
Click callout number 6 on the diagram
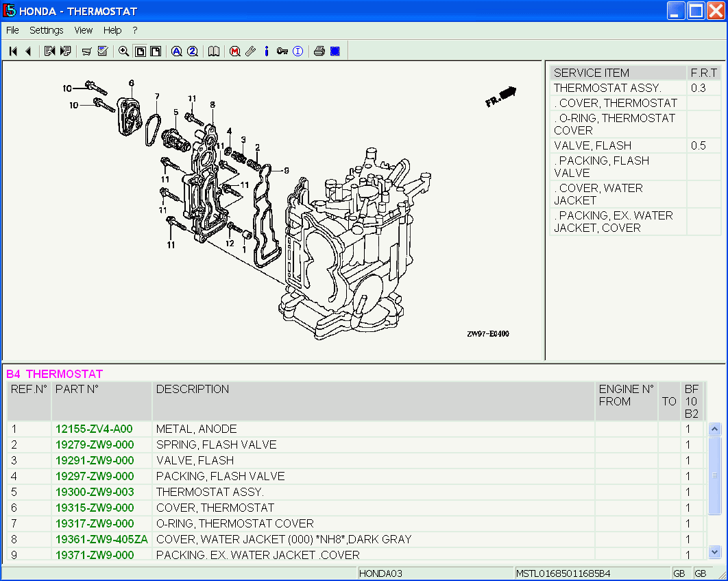click(x=132, y=83)
